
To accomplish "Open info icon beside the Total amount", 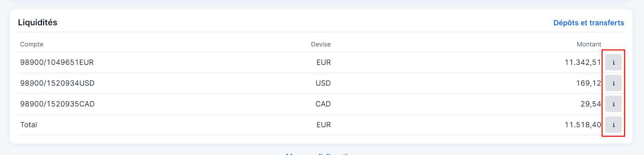I will [x=613, y=125].
